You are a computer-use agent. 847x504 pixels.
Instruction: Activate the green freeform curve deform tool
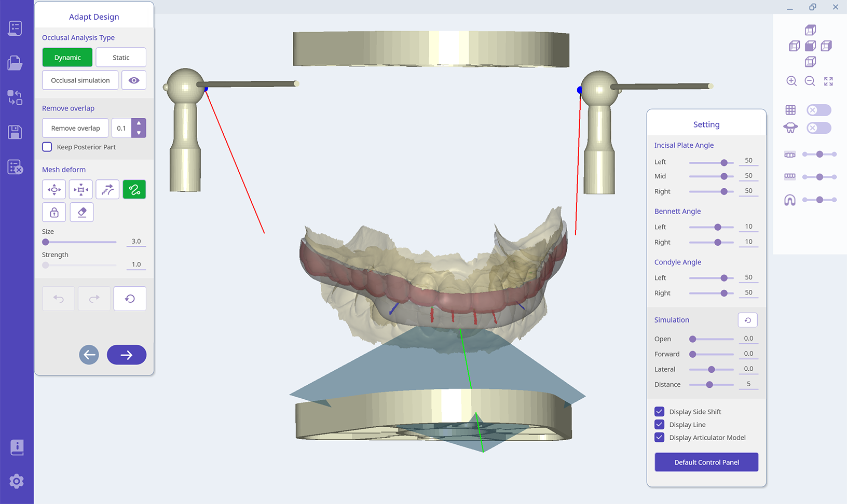(134, 190)
